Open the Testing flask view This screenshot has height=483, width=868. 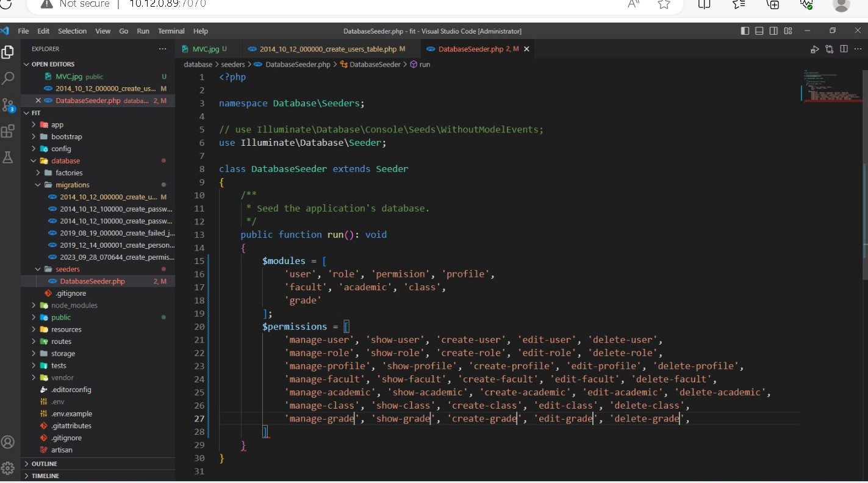[8, 158]
